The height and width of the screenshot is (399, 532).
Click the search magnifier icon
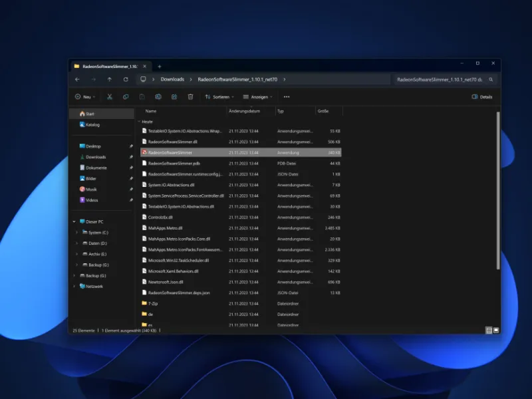[x=491, y=79]
